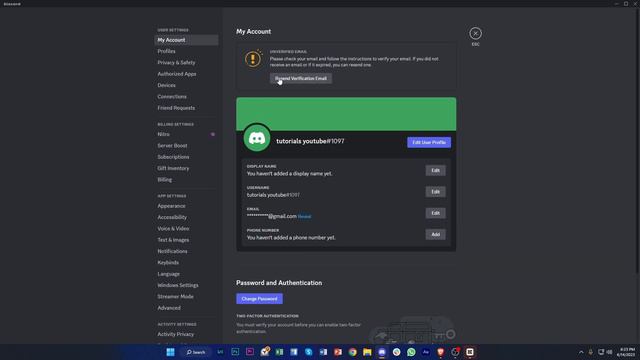The width and height of the screenshot is (640, 360).
Task: Launch Excel from the taskbar
Action: (x=279, y=352)
